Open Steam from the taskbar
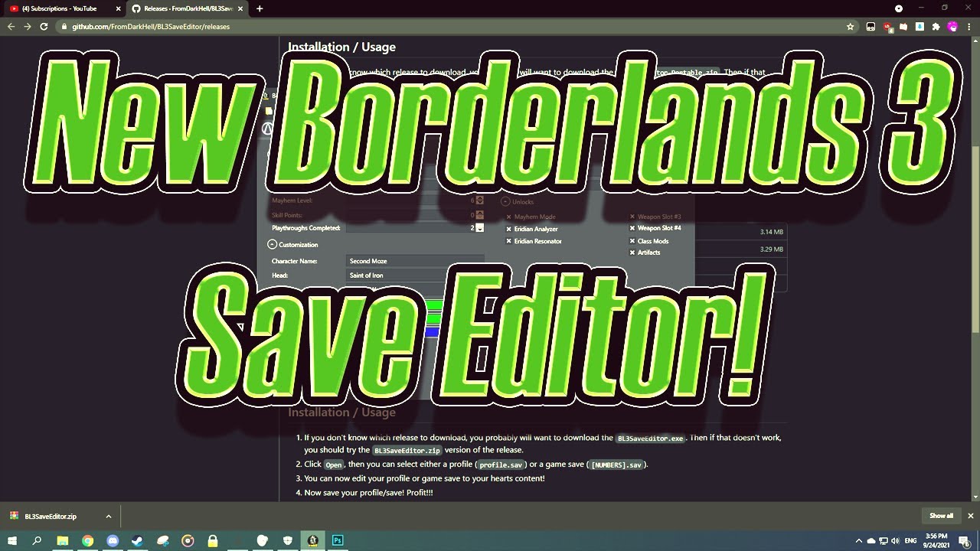This screenshot has height=551, width=980. (137, 540)
